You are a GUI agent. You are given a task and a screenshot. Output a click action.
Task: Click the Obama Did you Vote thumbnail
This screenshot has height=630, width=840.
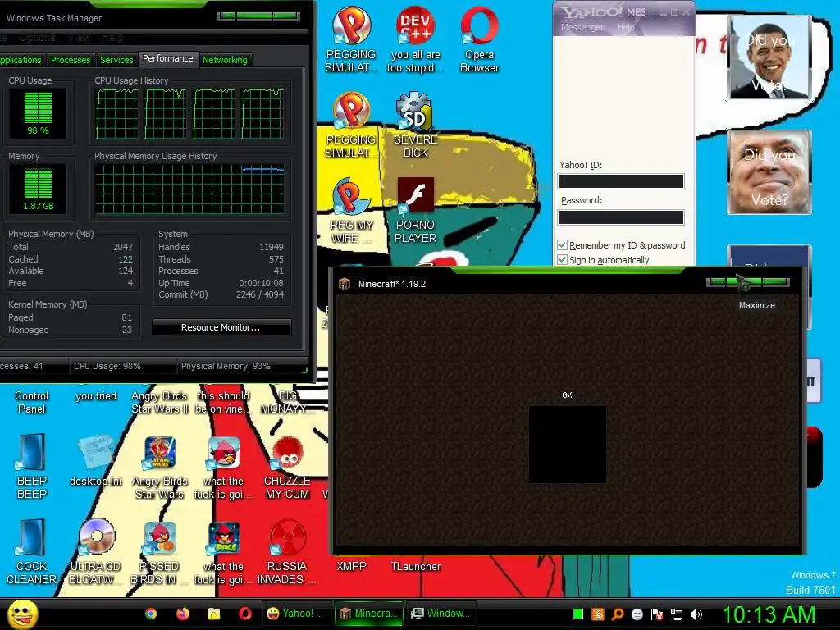click(x=769, y=57)
